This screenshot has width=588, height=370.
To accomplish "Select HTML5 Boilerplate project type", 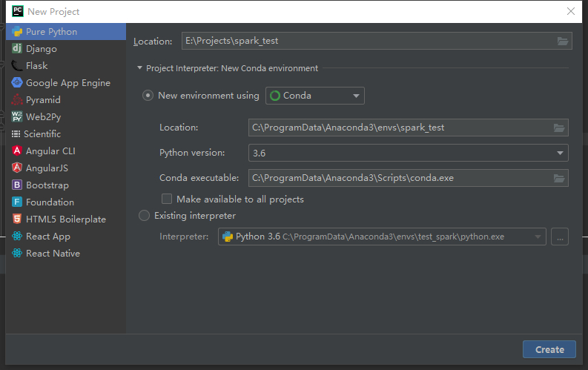I will (66, 219).
